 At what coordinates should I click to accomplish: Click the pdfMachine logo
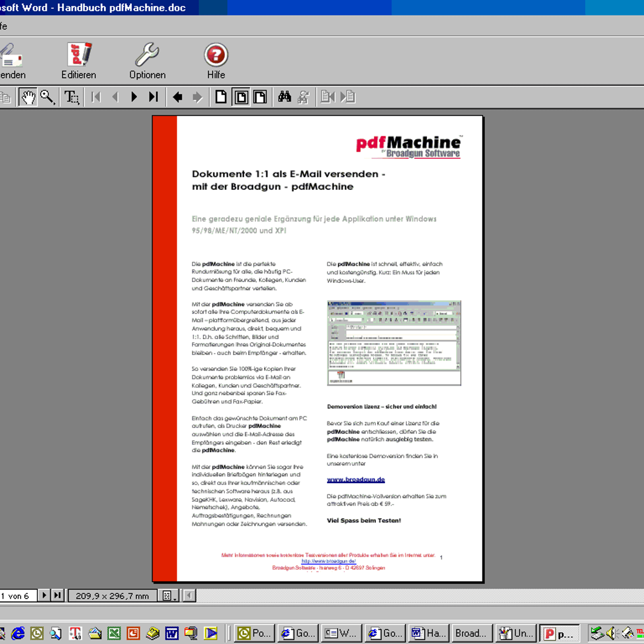pyautogui.click(x=409, y=147)
